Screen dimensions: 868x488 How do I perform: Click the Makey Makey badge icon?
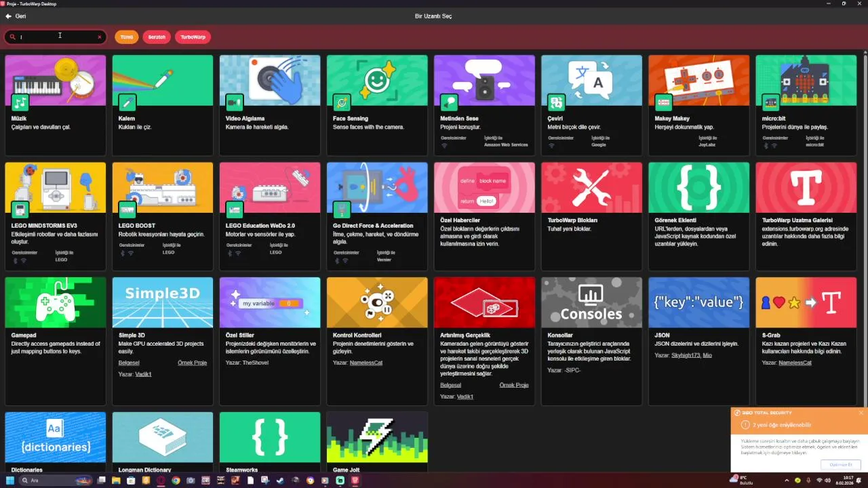click(663, 102)
